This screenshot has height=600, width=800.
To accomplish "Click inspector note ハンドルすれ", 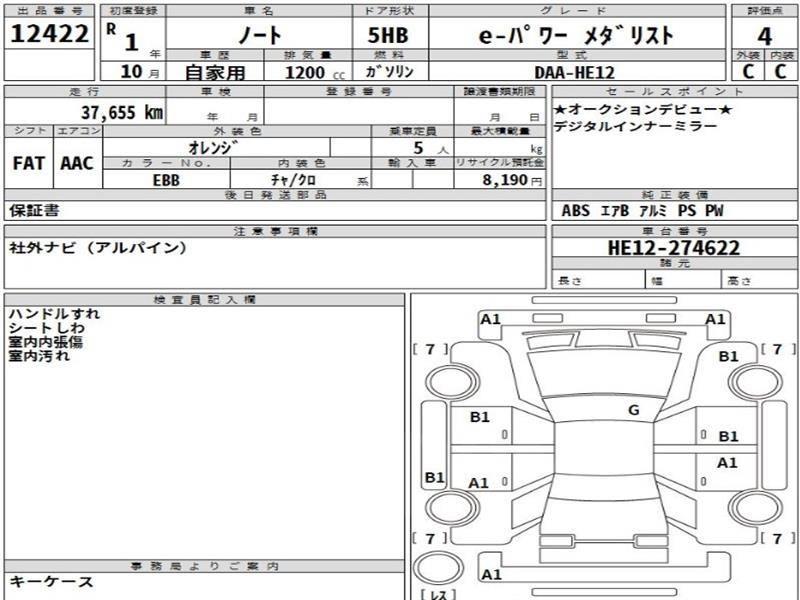I will tap(54, 314).
